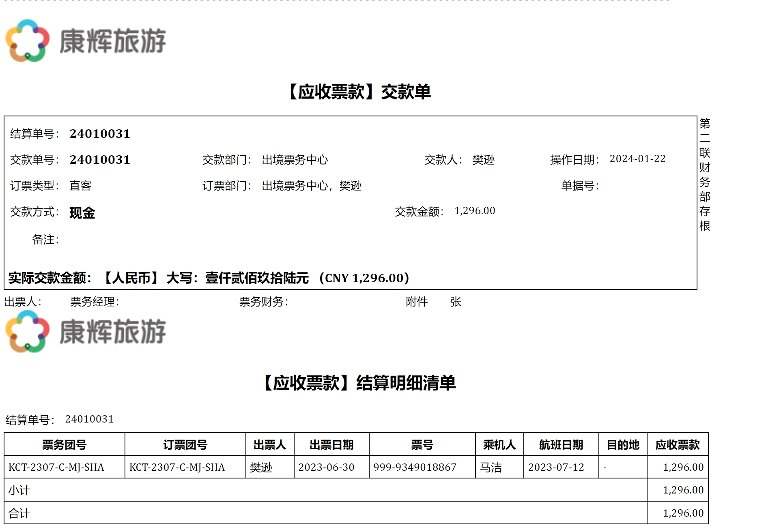Select the 【应收票款】结算明细清单 heading

pos(359,383)
